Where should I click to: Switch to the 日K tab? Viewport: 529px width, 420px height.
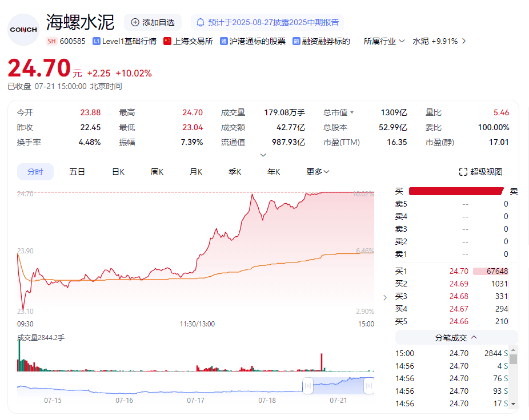(118, 172)
